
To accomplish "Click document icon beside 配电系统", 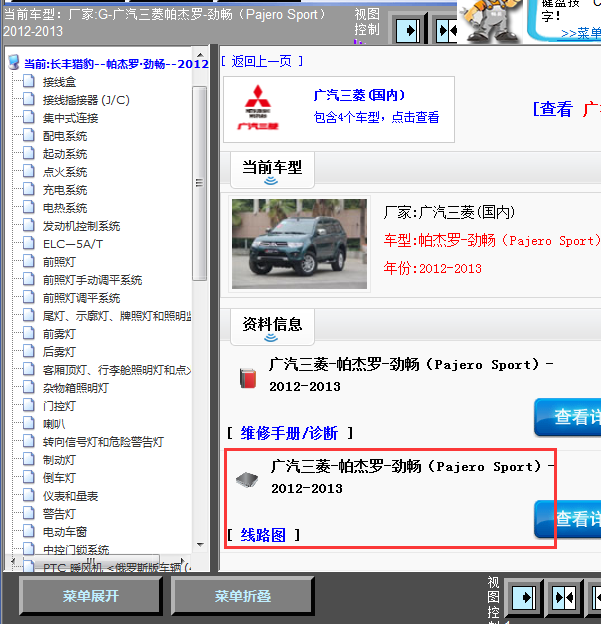I will [29, 135].
